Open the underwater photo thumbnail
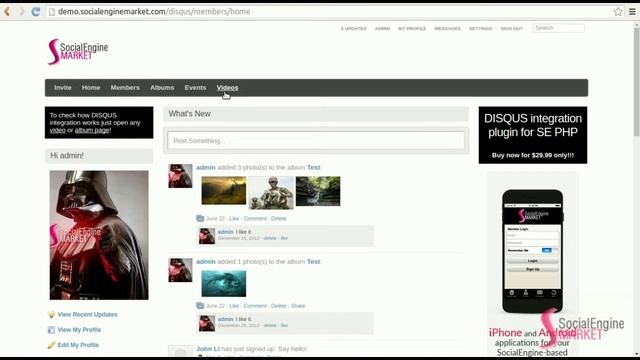 (224, 283)
